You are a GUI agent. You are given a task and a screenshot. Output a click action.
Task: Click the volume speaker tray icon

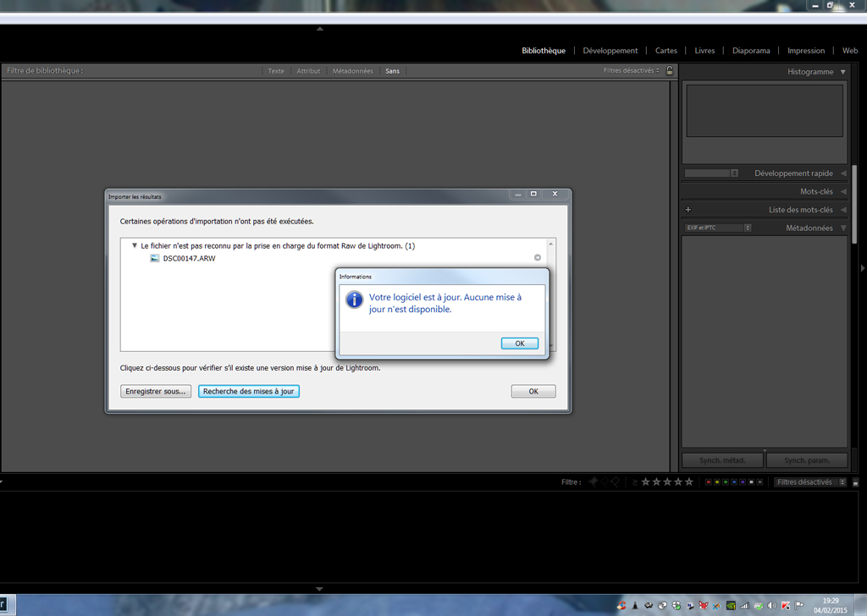point(772,606)
